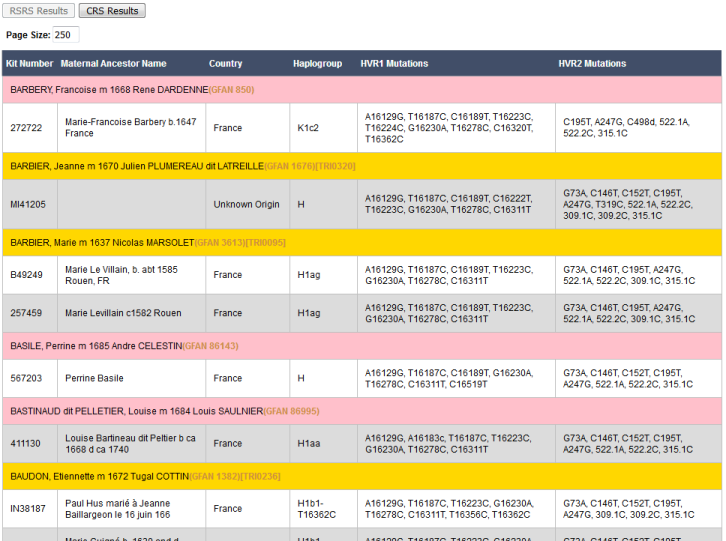Select ancestor Marie-Francoise Barbery b.1647
Image resolution: width=726 pixels, height=541 pixels.
131,128
